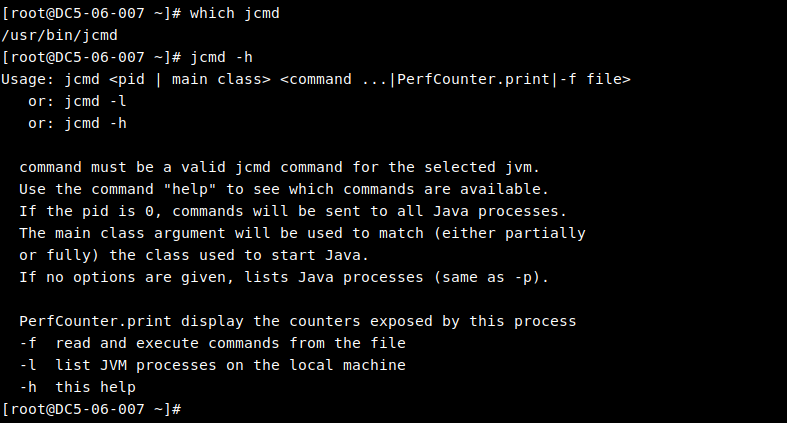Click the line starting 'If the pid is 0'
The width and height of the screenshot is (787, 423).
[293, 211]
